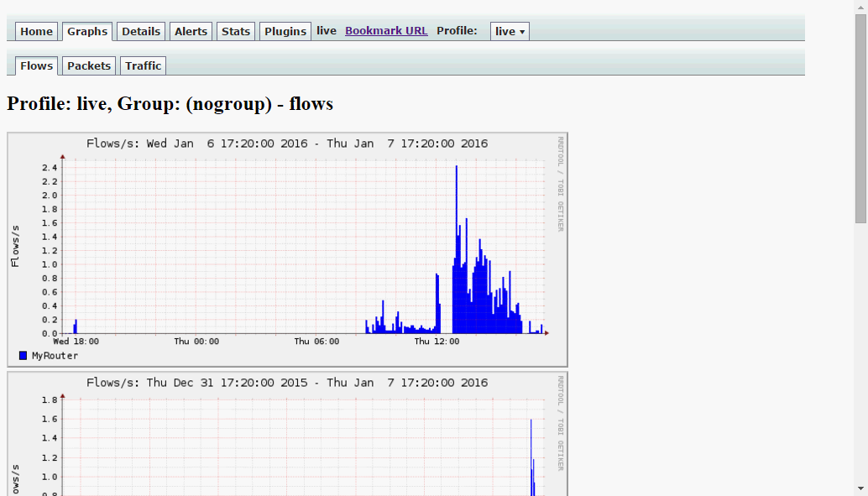Viewport: 868px width, 496px height.
Task: Click the blue MyRouter legend swatch
Action: coord(24,355)
